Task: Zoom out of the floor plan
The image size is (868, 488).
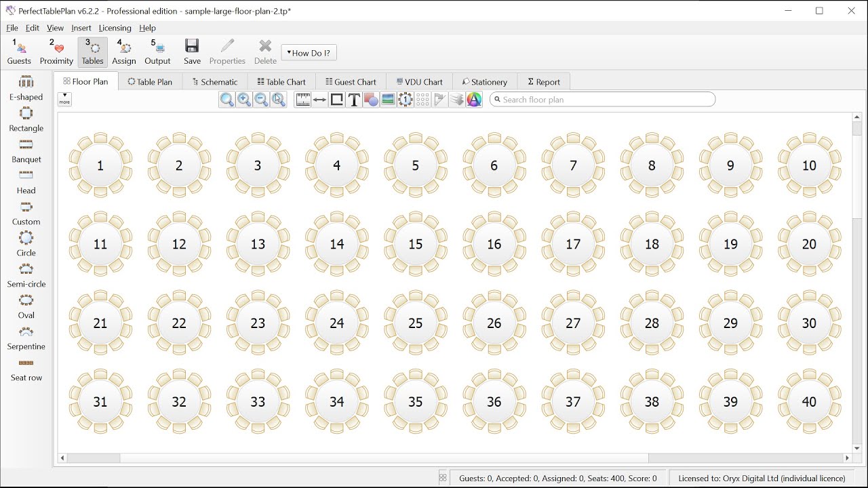Action: pos(261,99)
